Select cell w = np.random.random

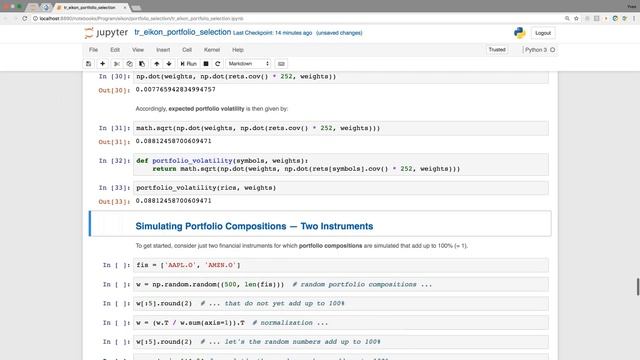[x=341, y=284]
